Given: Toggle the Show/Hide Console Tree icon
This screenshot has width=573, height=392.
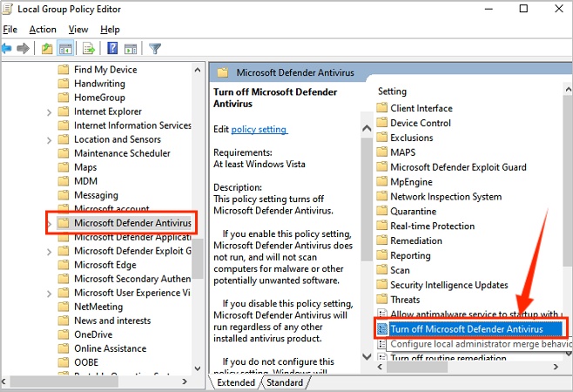Looking at the screenshot, I should (65, 48).
